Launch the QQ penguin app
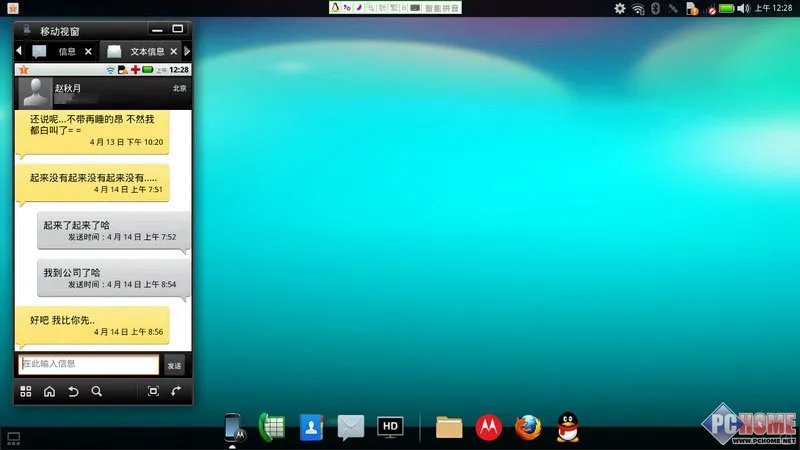Image resolution: width=800 pixels, height=450 pixels. click(x=568, y=427)
